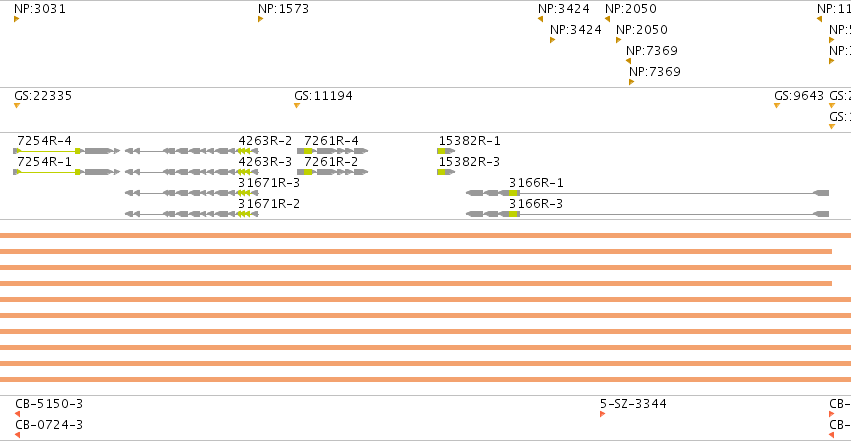Image resolution: width=851 pixels, height=441 pixels.
Task: Click the CB-5150-3 label text
Action: click(49, 404)
